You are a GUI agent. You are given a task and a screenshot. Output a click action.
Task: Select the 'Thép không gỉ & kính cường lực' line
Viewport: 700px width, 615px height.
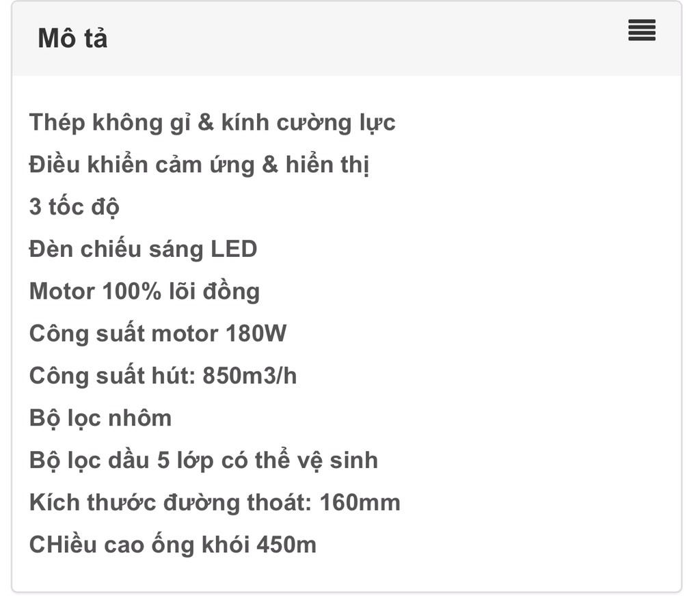point(212,123)
